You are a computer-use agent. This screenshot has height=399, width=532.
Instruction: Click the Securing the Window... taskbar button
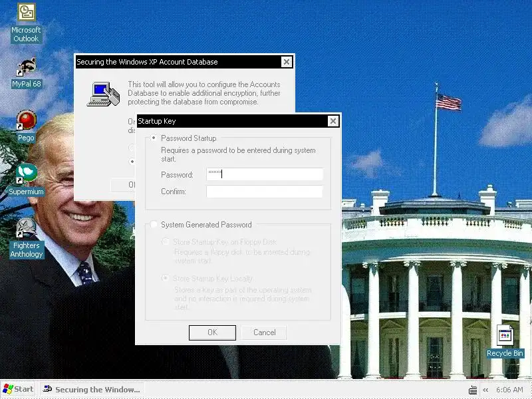click(x=92, y=389)
